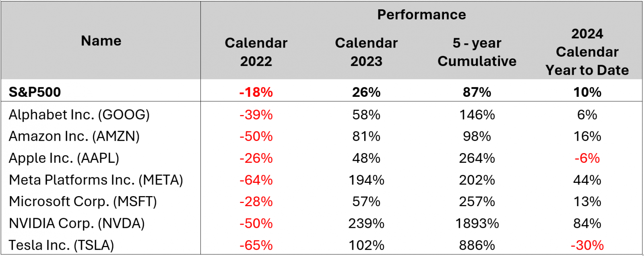Viewport: 644px width, 256px height.
Task: Select Meta's 194% 2023 value
Action: (x=366, y=180)
